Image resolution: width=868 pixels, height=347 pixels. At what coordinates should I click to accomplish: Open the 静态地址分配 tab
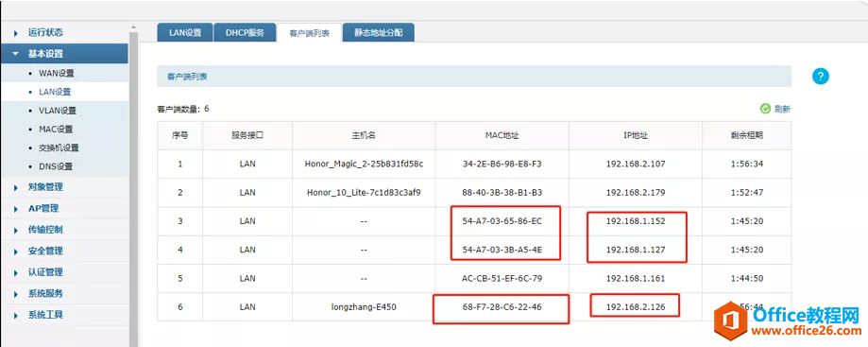click(x=379, y=33)
